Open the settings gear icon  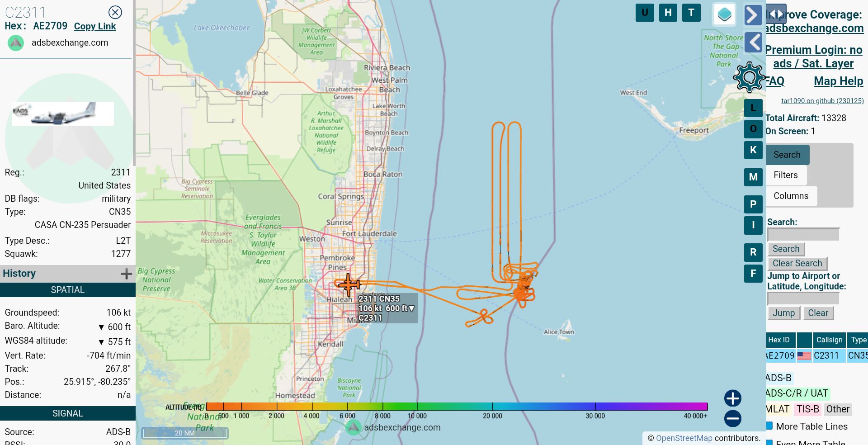(x=749, y=77)
